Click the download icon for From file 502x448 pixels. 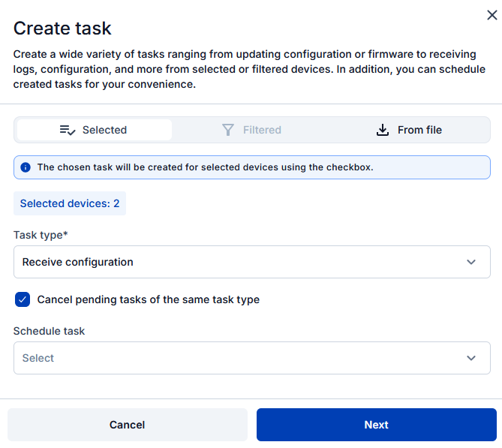coord(383,130)
